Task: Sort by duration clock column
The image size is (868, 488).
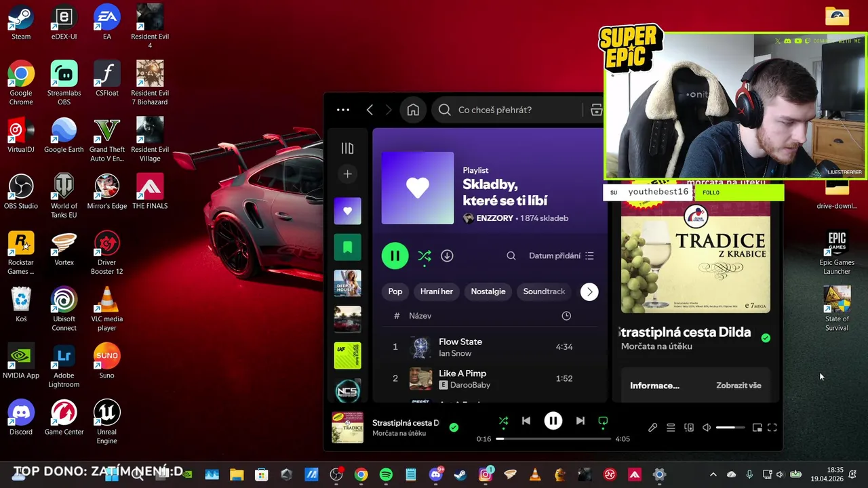Action: coord(566,316)
